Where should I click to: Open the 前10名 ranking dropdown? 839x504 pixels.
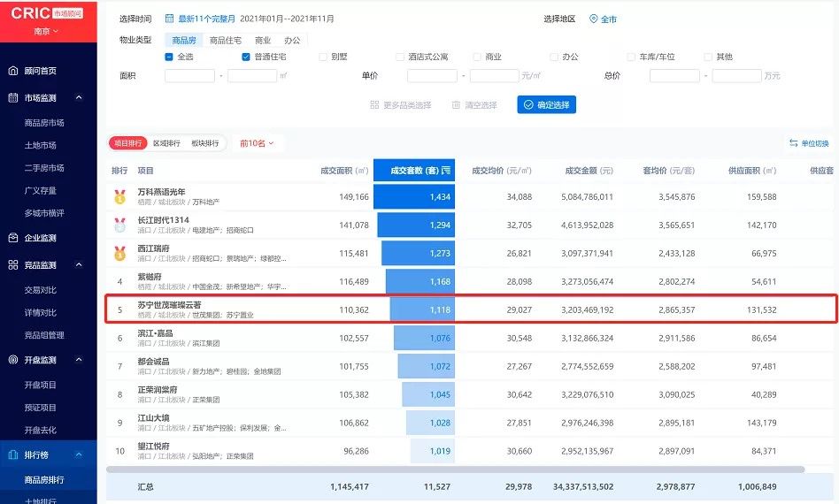257,143
